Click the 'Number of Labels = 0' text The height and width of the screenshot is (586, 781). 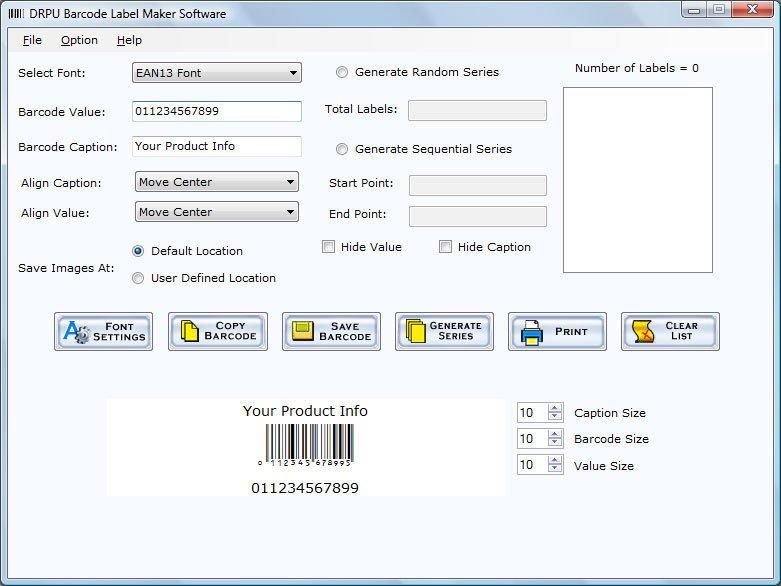pos(637,68)
